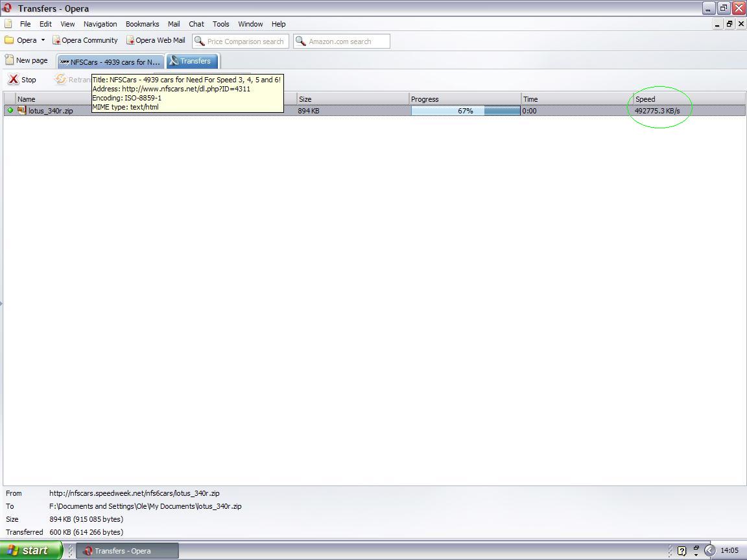The width and height of the screenshot is (747, 560).
Task: Click Transfers - Opera taskbar button
Action: [127, 551]
